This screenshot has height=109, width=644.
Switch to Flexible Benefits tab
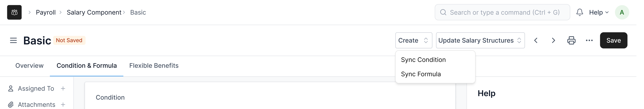click(154, 66)
